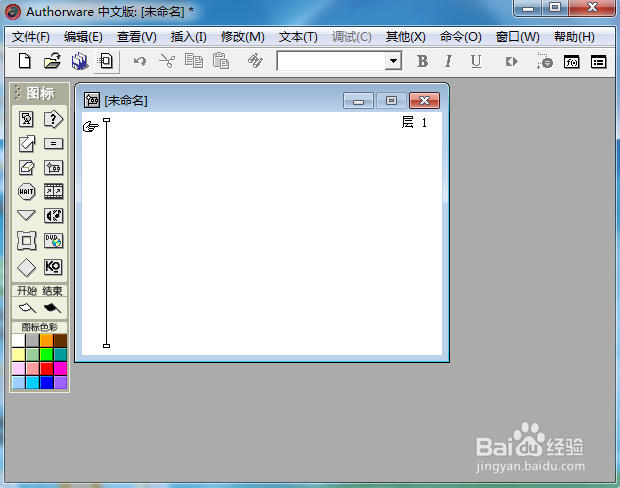Click the Paste toolbar icon
620x488 pixels.
(x=221, y=61)
